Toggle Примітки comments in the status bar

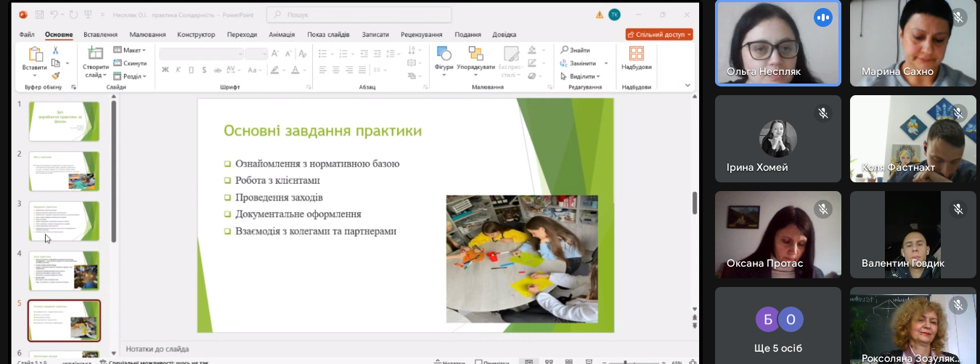(x=491, y=362)
